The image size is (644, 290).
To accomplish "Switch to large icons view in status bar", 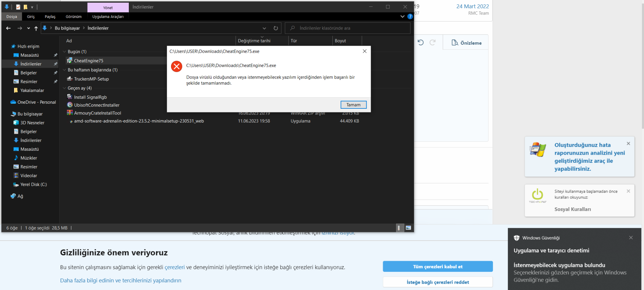I will coord(408,228).
